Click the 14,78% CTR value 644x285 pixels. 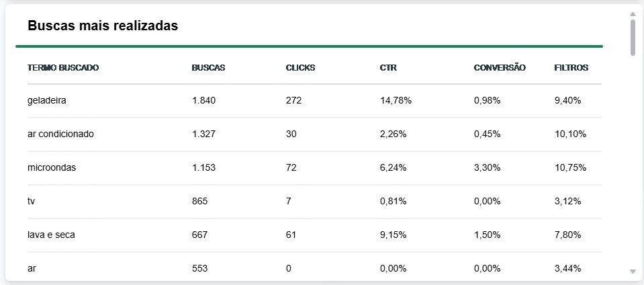[396, 101]
